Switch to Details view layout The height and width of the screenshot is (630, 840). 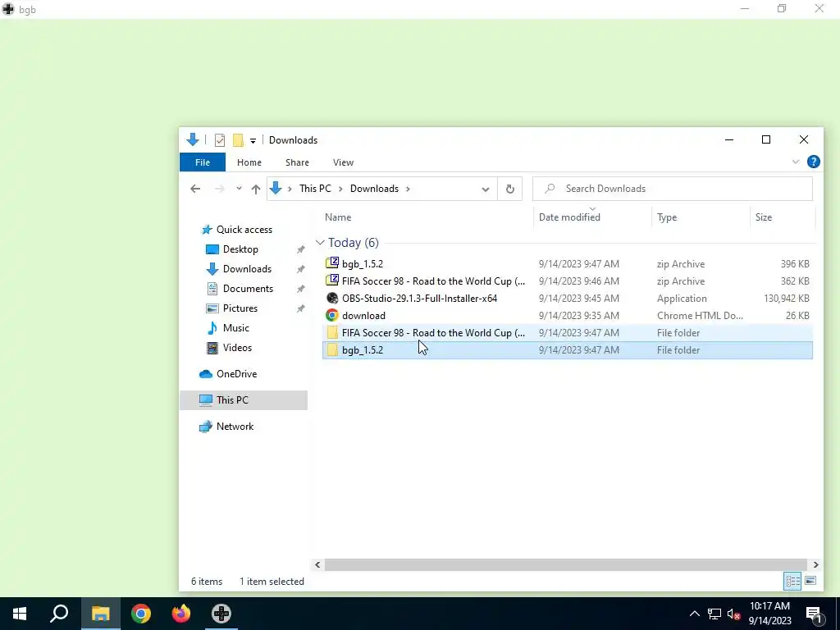793,582
